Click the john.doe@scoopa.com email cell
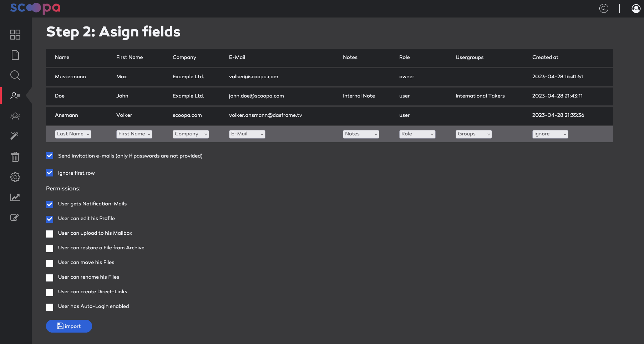 coord(256,96)
